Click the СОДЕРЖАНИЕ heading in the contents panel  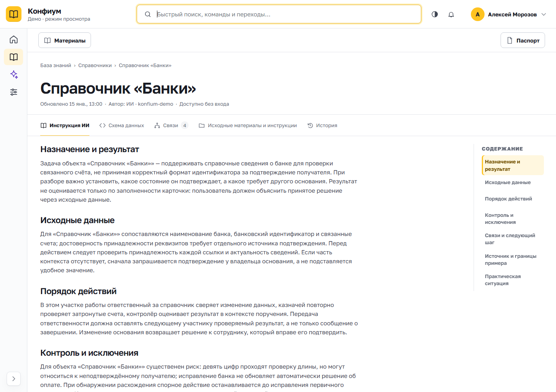point(502,149)
